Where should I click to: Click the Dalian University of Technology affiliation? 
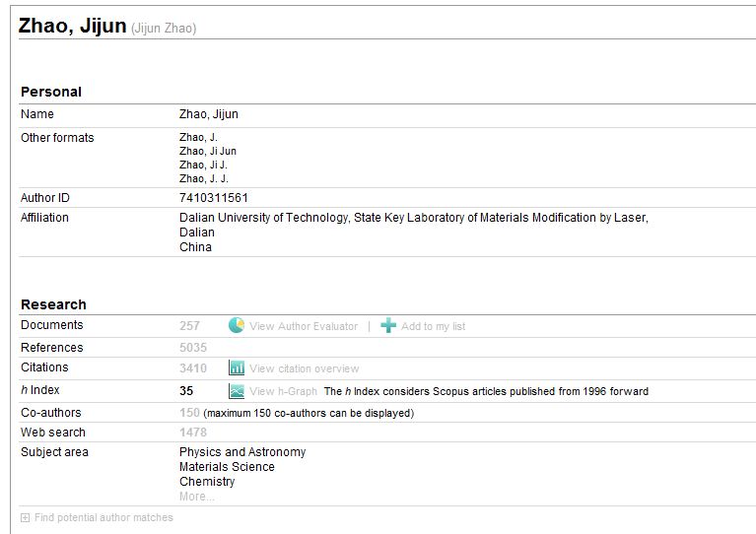[x=263, y=218]
